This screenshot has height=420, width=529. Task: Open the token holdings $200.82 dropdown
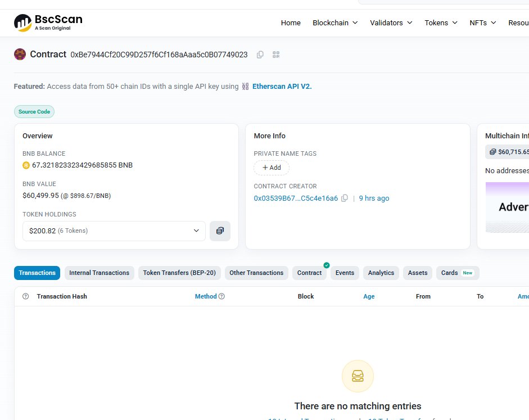pos(114,231)
